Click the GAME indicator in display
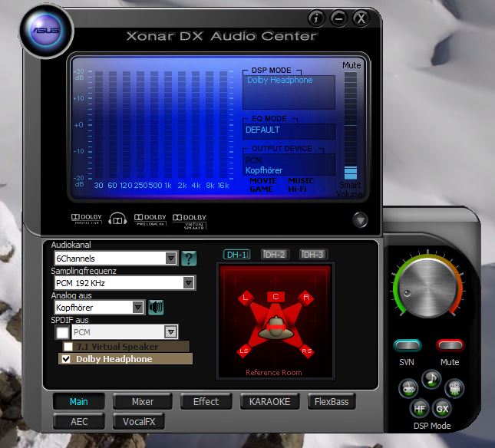 [261, 189]
